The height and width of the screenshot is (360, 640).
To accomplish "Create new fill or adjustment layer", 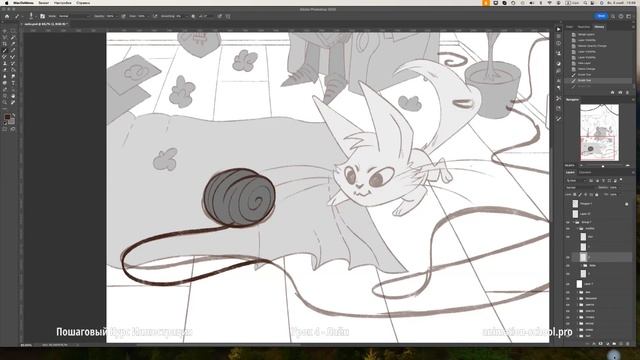I will pyautogui.click(x=607, y=344).
